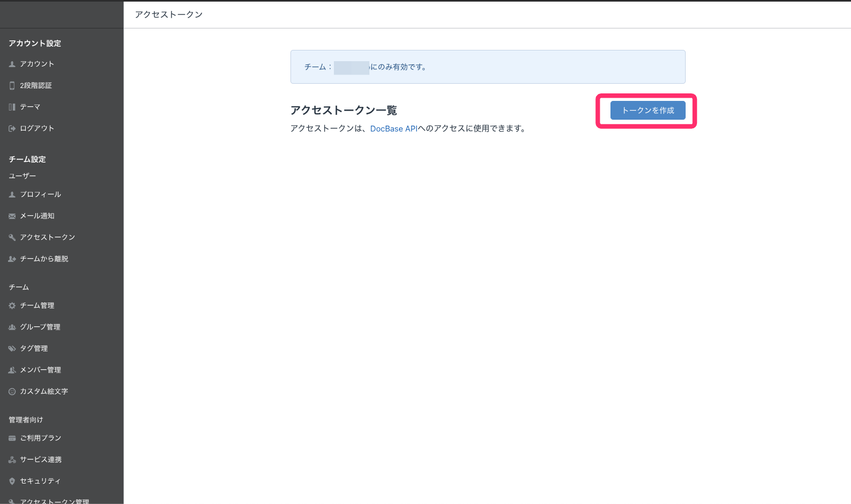Click the アカウント設定 sidebar heading
The image size is (851, 504).
click(35, 43)
